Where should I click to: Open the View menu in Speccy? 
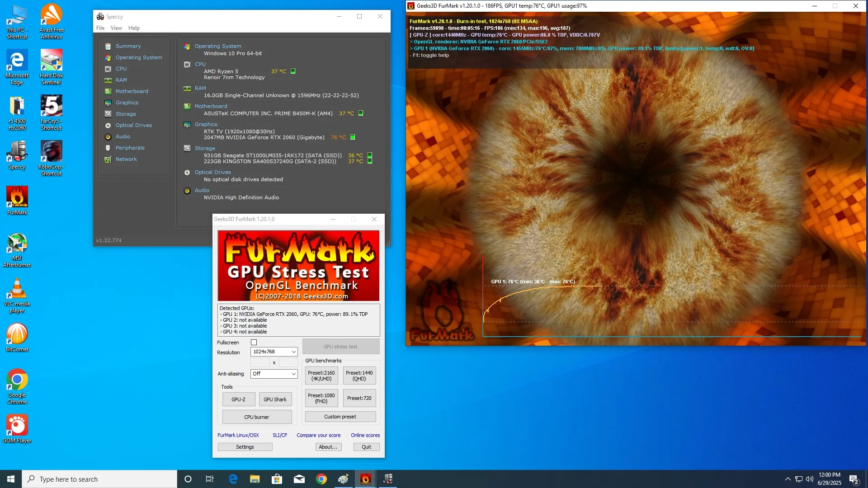click(x=116, y=28)
